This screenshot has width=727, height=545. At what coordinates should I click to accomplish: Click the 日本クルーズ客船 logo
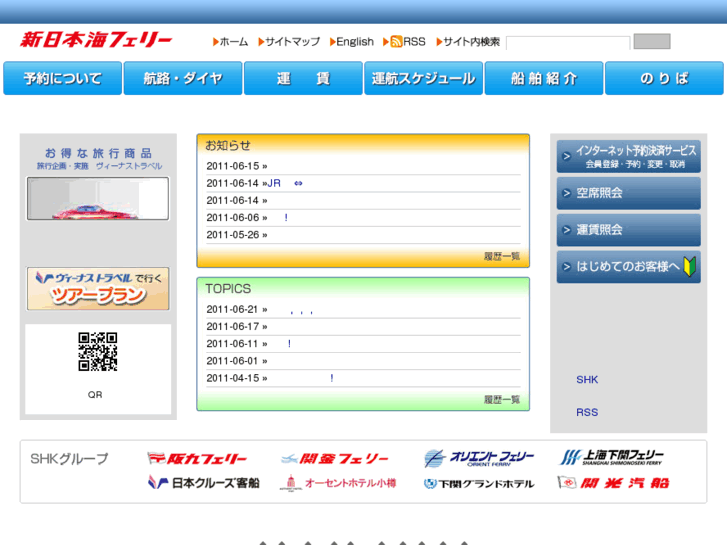[204, 483]
